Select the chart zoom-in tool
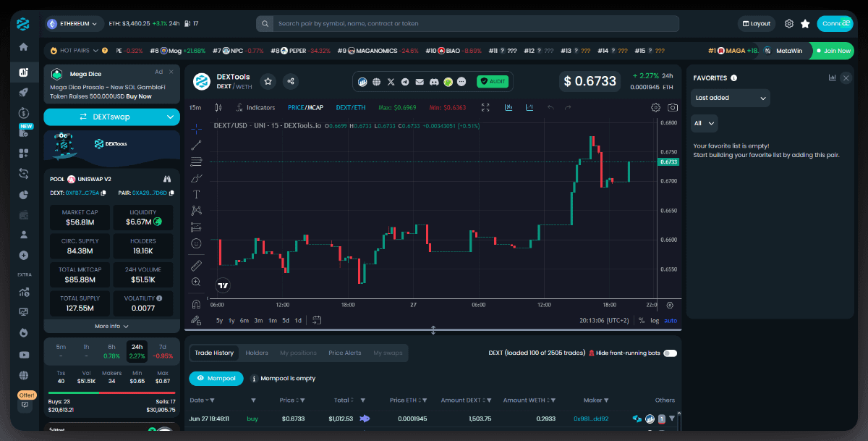 click(x=196, y=282)
